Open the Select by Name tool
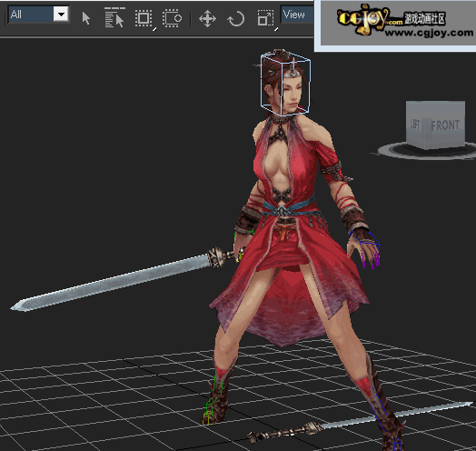 pyautogui.click(x=114, y=17)
